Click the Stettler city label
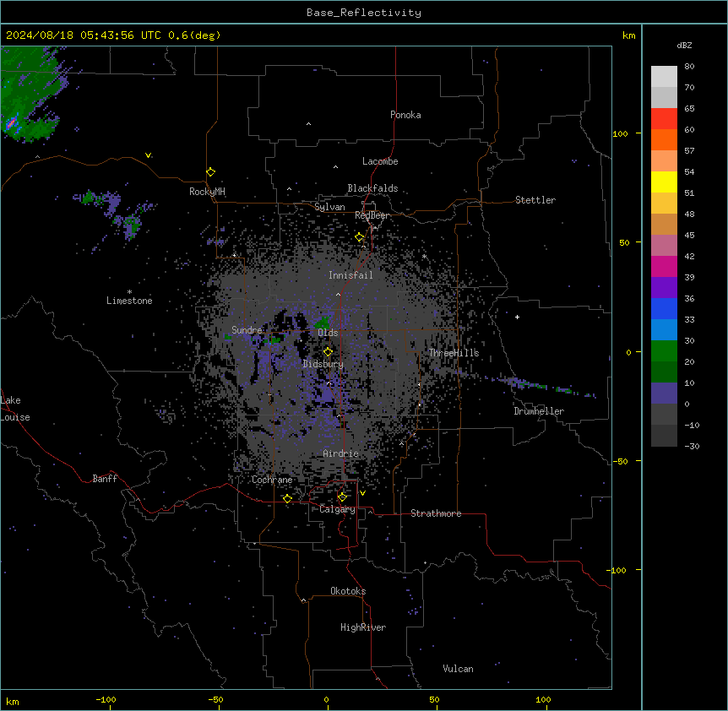This screenshot has height=711, width=728. pyautogui.click(x=535, y=200)
